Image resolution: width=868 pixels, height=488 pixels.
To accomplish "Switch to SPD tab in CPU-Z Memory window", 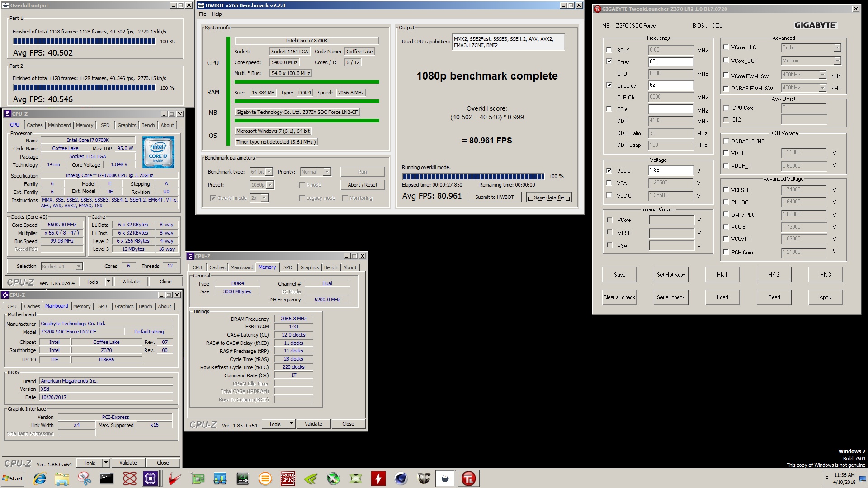I will click(x=288, y=267).
